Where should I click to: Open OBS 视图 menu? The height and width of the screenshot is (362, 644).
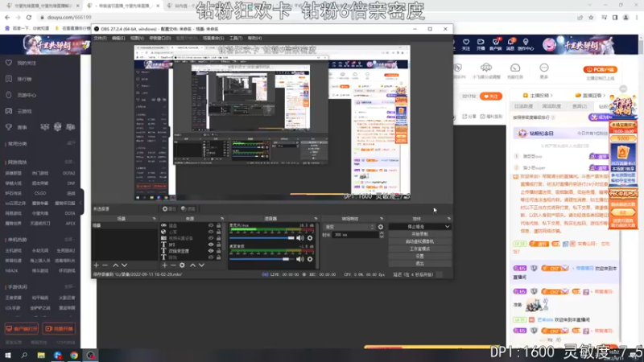[137, 38]
